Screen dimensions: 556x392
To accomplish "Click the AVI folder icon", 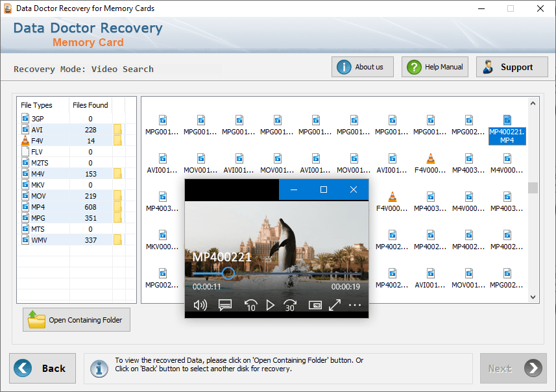I will (x=117, y=130).
